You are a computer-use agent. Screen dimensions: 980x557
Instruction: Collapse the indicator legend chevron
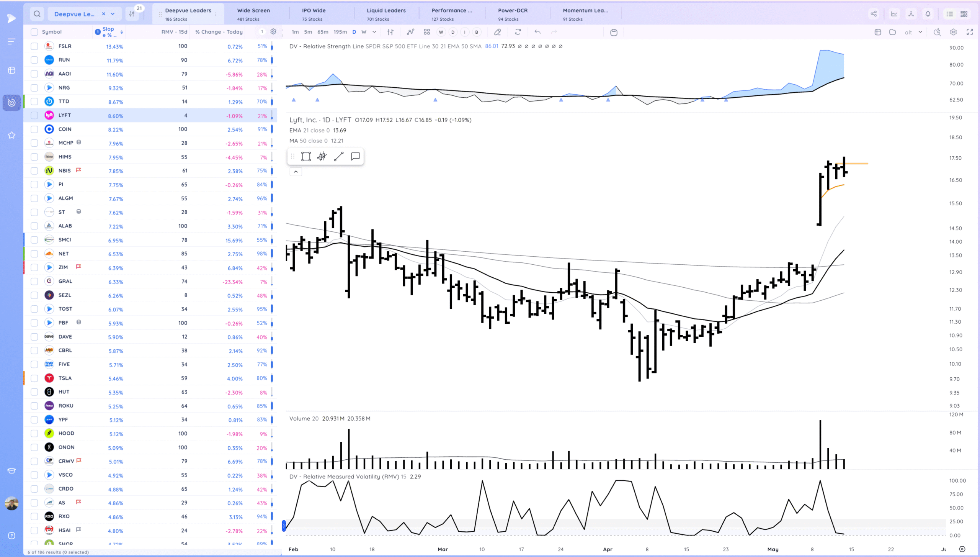click(x=296, y=172)
